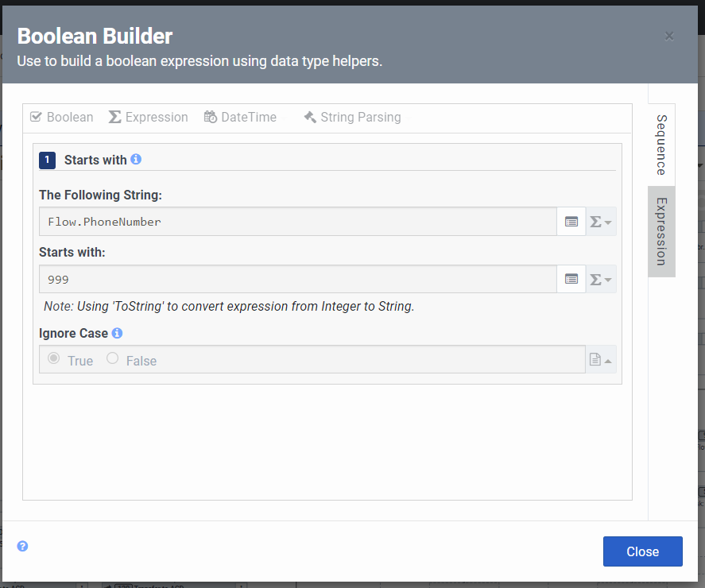The width and height of the screenshot is (705, 588).
Task: Open the DateTime helper tab
Action: 240,118
